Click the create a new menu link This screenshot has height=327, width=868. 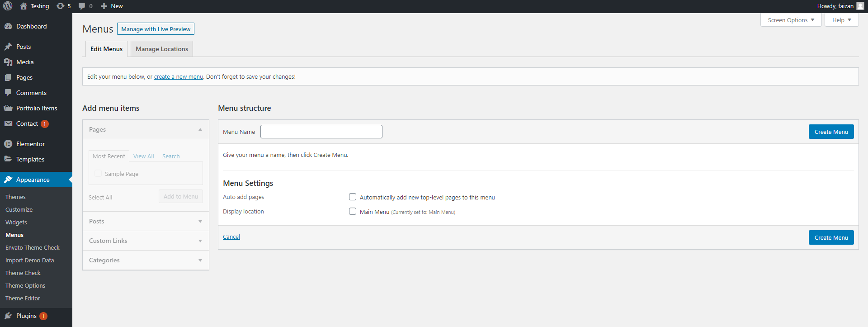pos(179,77)
